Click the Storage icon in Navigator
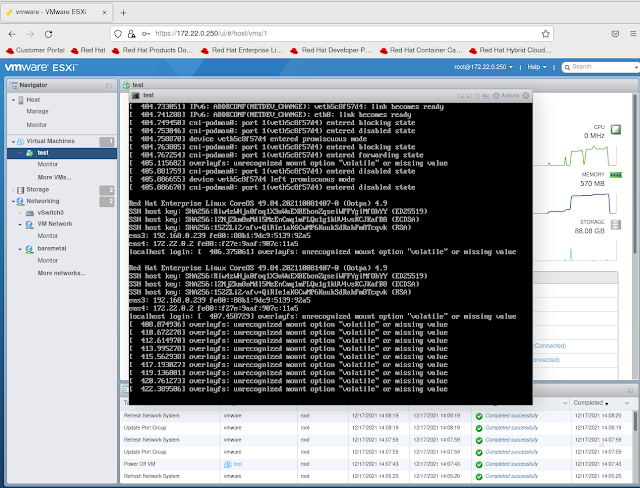The width and height of the screenshot is (640, 488). (x=20, y=190)
